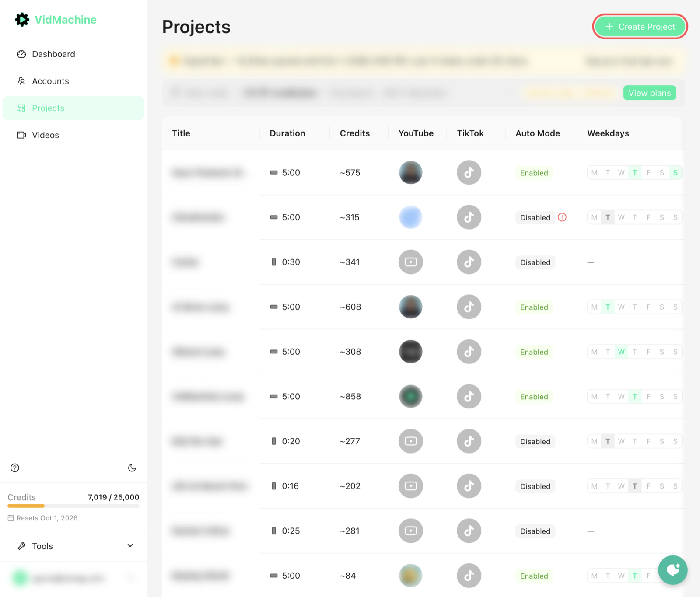Select the YouTube placeholder icon in the ~277 row
700x597 pixels.
coord(411,441)
